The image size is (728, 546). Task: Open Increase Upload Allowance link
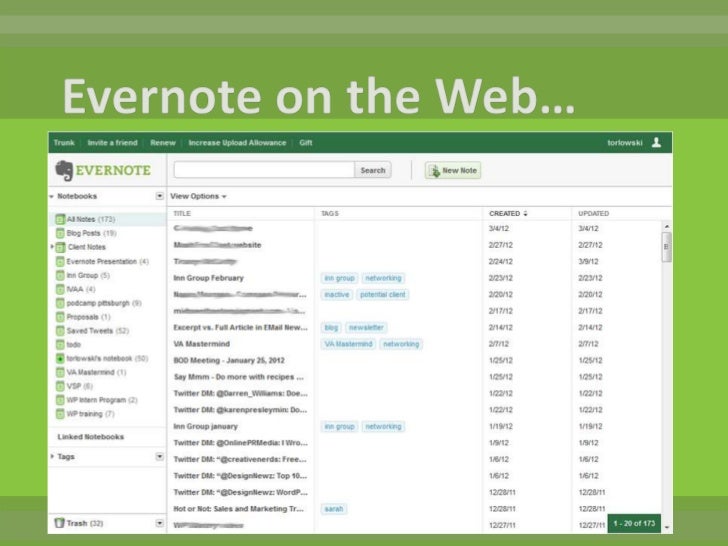237,143
